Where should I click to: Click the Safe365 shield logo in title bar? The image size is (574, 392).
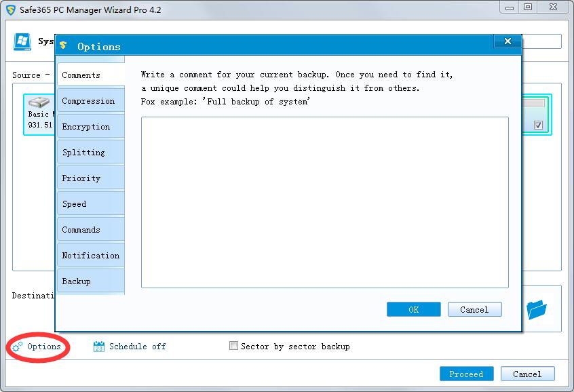pyautogui.click(x=11, y=9)
